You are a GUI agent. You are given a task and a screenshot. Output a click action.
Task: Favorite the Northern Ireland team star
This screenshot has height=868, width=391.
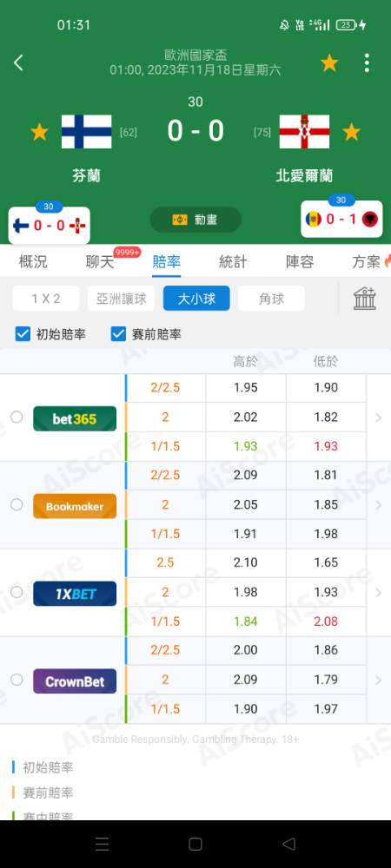(x=351, y=132)
